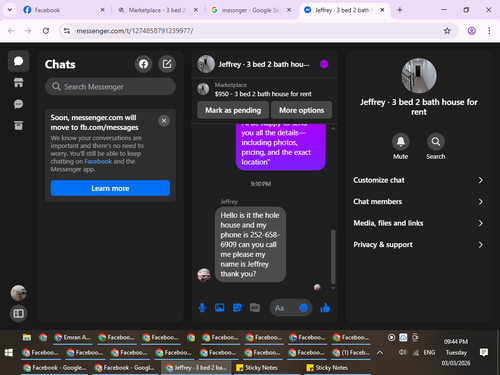Search in conversation magnifier icon
The image size is (500, 375).
436,142
